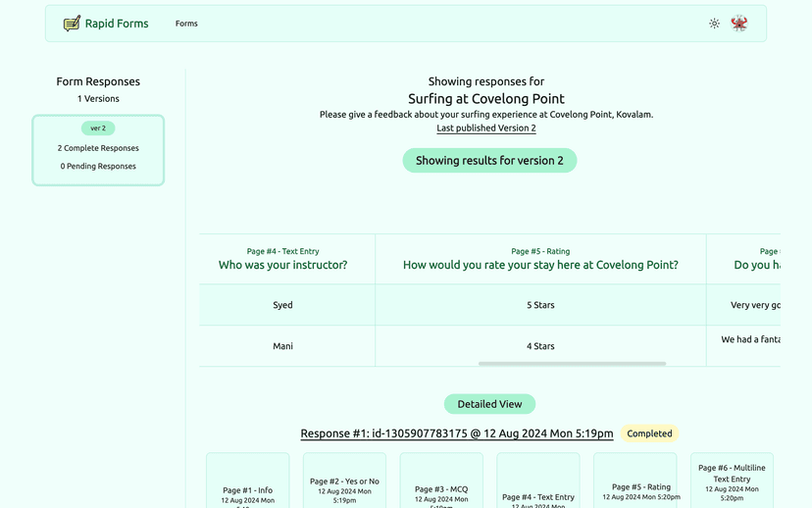
Task: Click the ver 2 version badge
Action: coord(98,128)
